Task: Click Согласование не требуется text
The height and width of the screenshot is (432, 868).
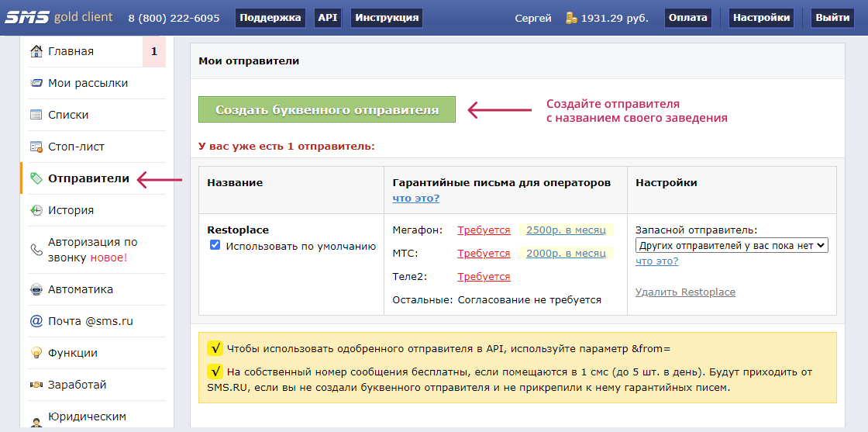Action: point(529,299)
